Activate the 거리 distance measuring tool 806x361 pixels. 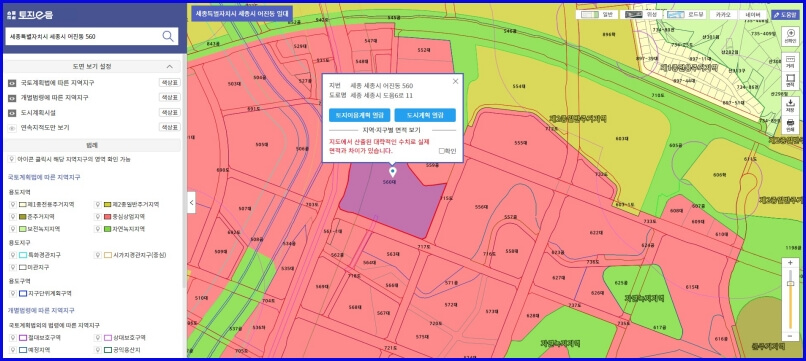pyautogui.click(x=790, y=62)
